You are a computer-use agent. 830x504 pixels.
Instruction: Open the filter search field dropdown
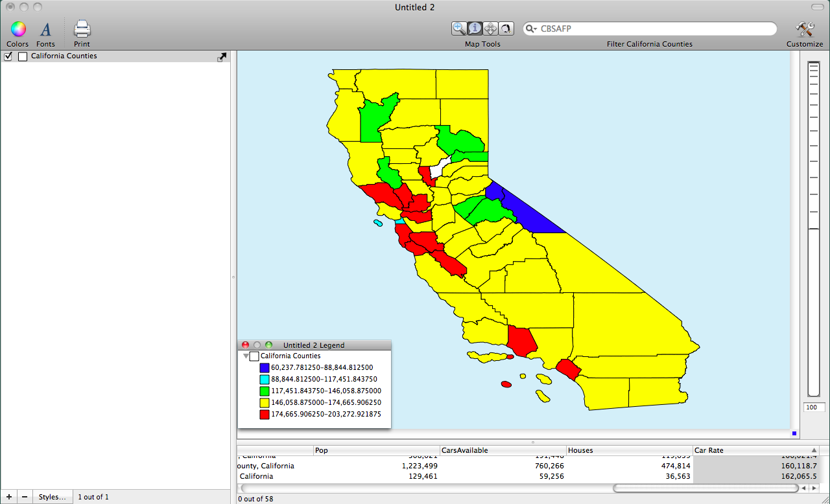click(531, 29)
